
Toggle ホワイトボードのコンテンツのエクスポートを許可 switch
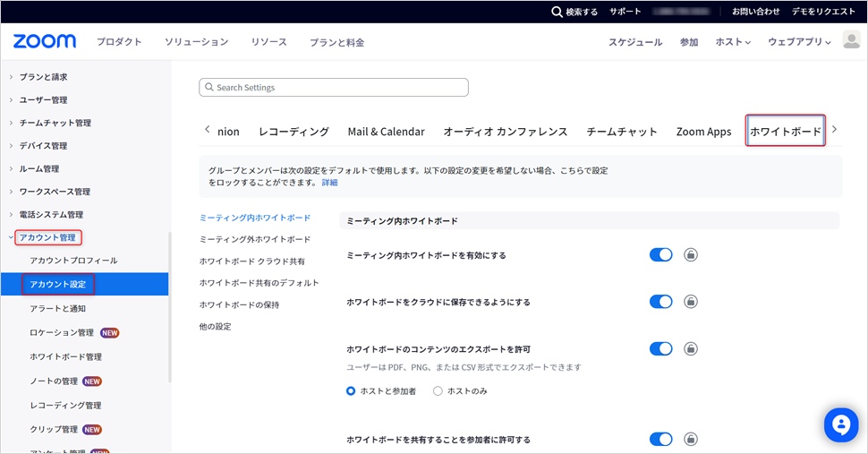tap(661, 349)
